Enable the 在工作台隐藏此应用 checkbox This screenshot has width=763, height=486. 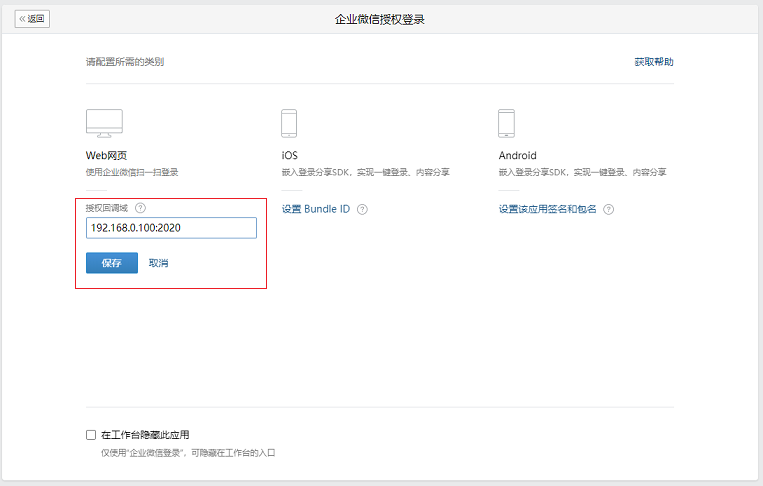pos(91,435)
